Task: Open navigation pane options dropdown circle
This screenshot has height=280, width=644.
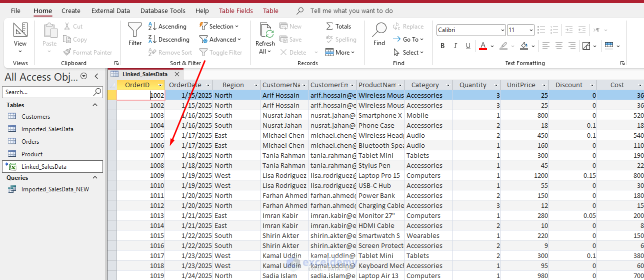Action: coord(83,76)
